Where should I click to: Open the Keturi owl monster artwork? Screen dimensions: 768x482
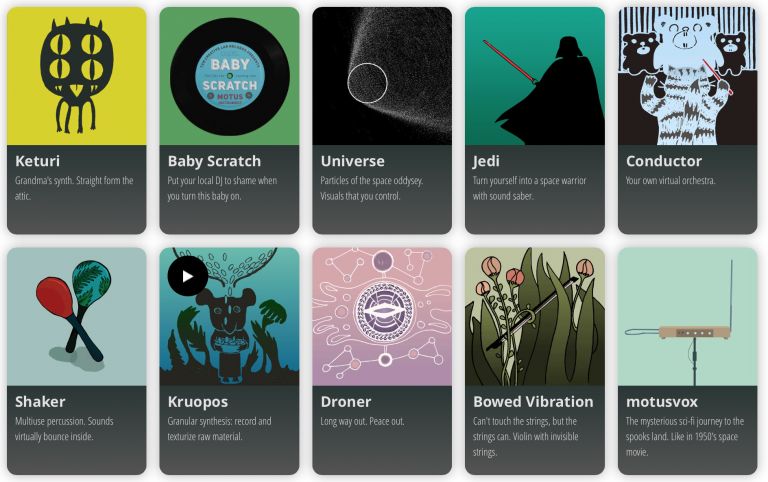76,76
